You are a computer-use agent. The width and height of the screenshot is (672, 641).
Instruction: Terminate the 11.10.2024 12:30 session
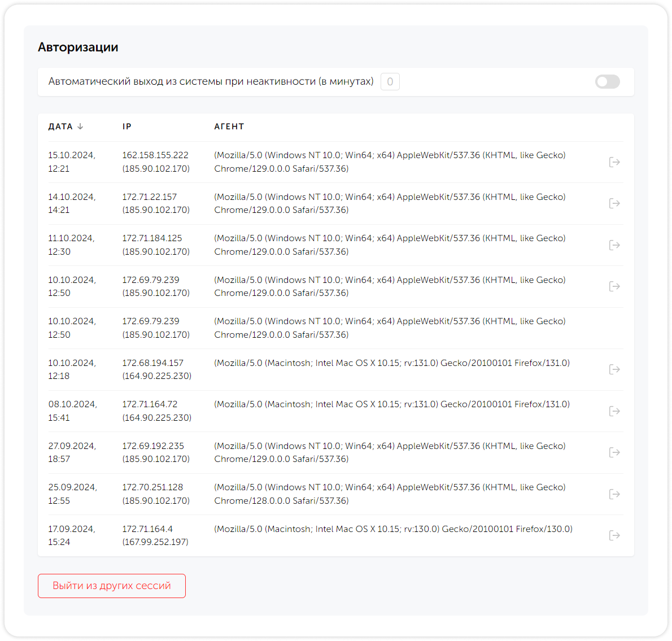click(x=614, y=245)
